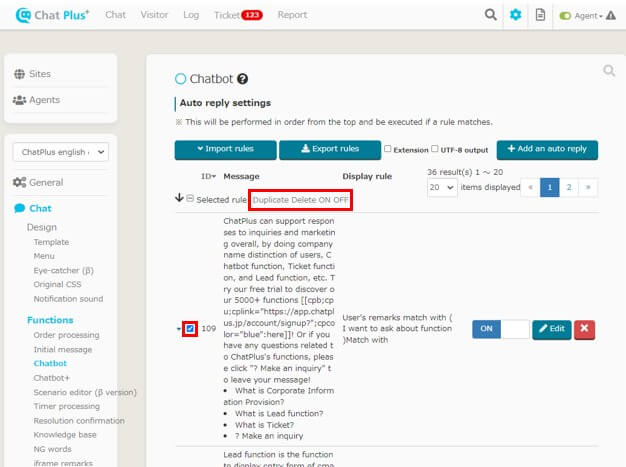This screenshot has height=467, width=626.
Task: Open Agents in the sidebar
Action: (x=36, y=100)
